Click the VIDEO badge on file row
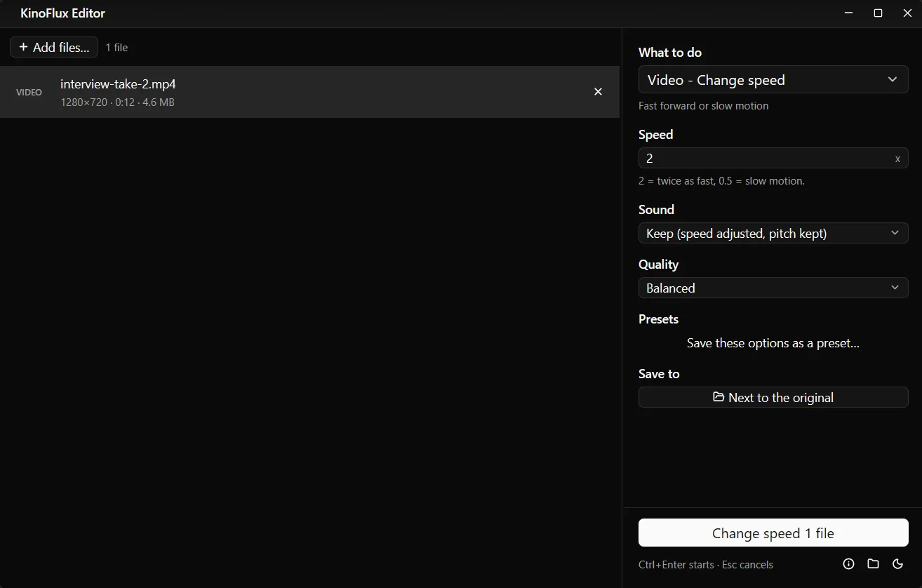The width and height of the screenshot is (922, 588). tap(29, 93)
